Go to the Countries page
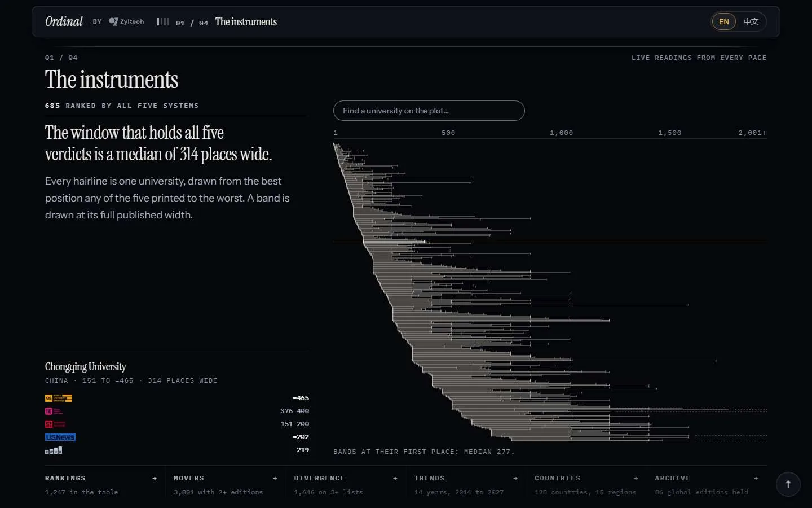The width and height of the screenshot is (812, 508). point(586,485)
